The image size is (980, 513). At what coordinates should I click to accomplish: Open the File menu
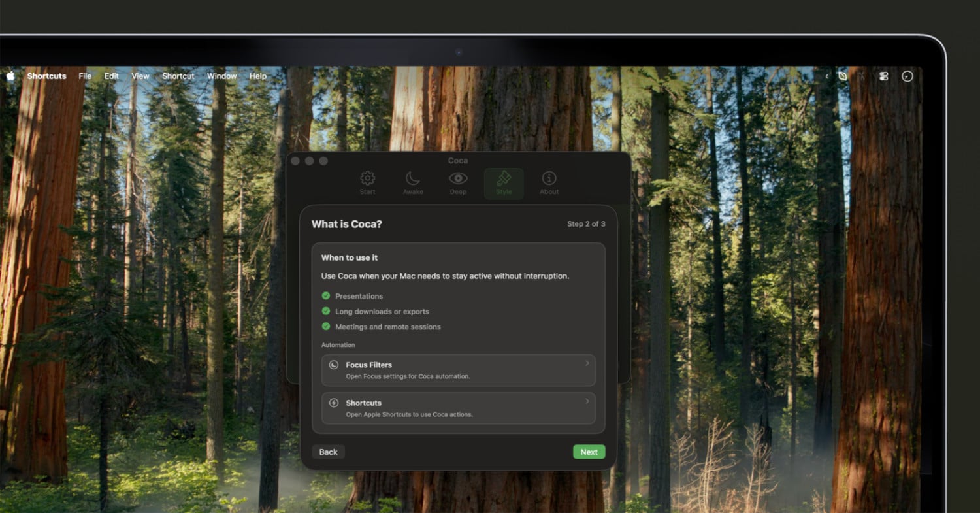pyautogui.click(x=85, y=76)
